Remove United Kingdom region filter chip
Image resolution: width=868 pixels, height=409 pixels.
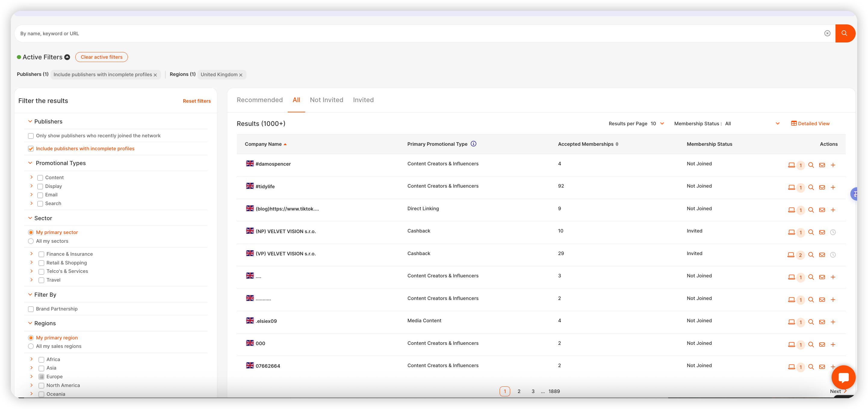(x=240, y=75)
